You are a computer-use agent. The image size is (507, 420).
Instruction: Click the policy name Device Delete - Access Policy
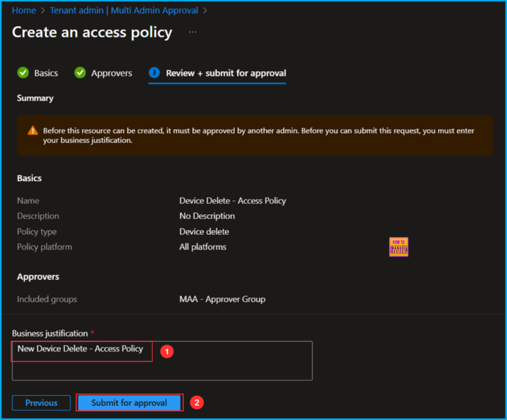pyautogui.click(x=233, y=201)
